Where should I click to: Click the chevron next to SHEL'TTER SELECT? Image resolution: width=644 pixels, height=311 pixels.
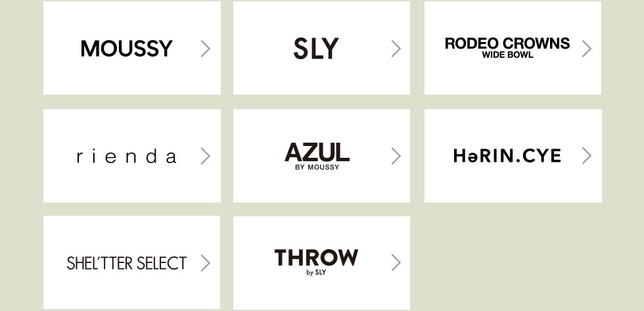(x=205, y=263)
